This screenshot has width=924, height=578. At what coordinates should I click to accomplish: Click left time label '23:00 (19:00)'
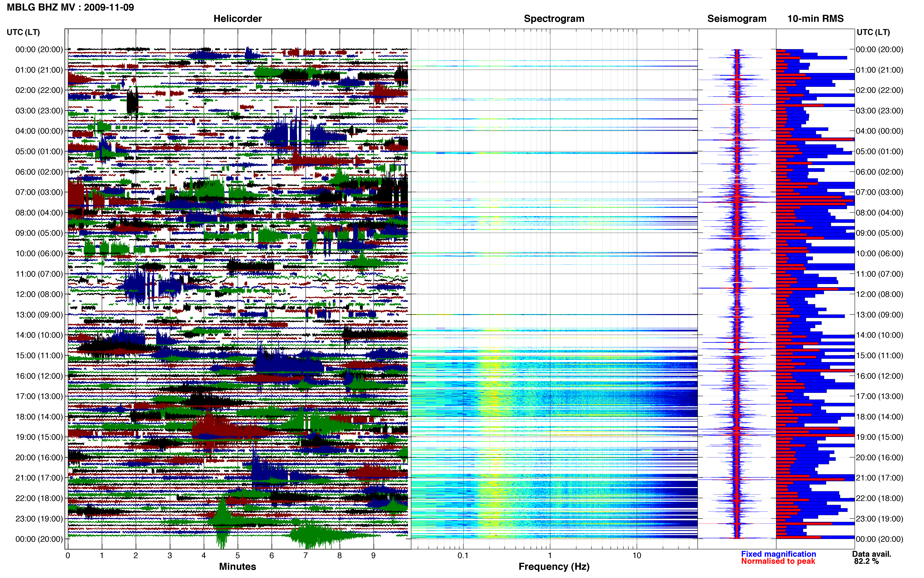click(39, 519)
